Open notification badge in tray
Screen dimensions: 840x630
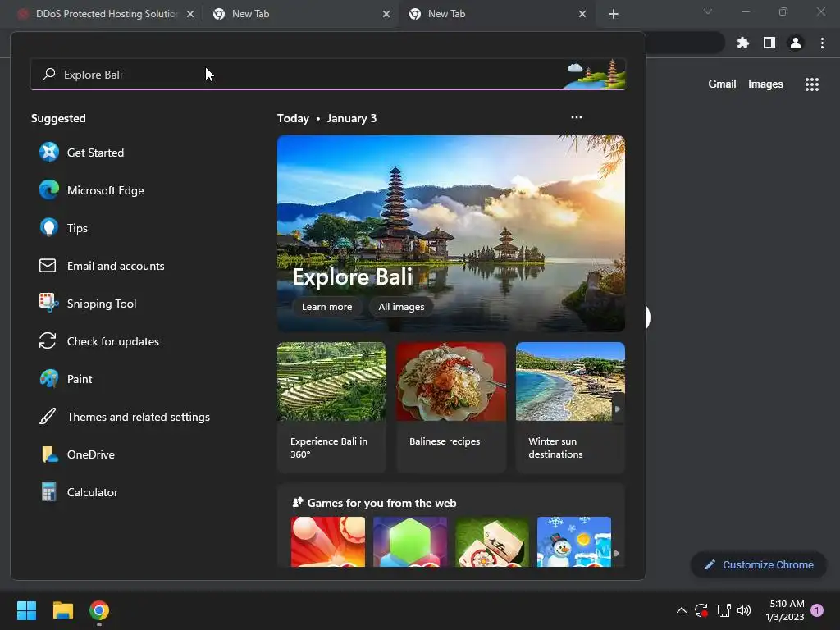[817, 610]
